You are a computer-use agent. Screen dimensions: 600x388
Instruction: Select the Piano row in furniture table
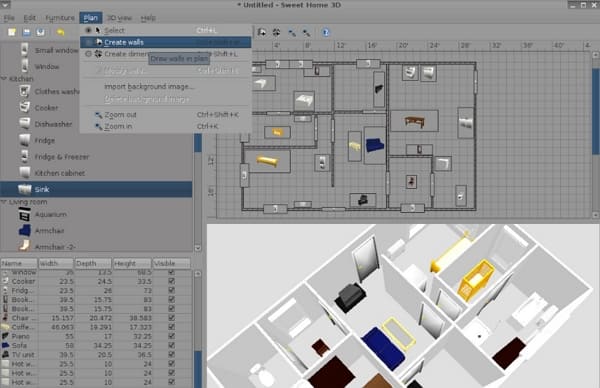[x=96, y=336]
